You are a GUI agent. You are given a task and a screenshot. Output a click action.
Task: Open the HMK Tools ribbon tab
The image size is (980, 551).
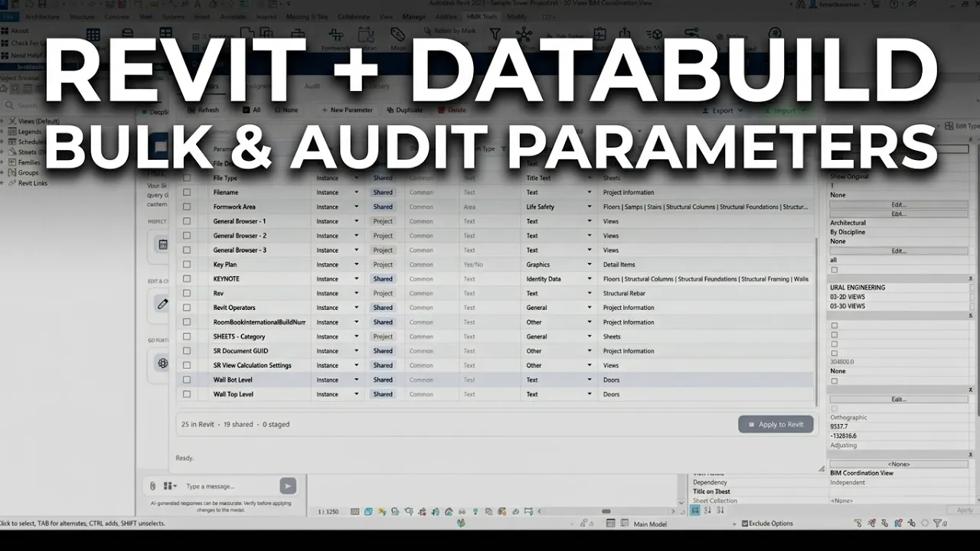point(480,16)
